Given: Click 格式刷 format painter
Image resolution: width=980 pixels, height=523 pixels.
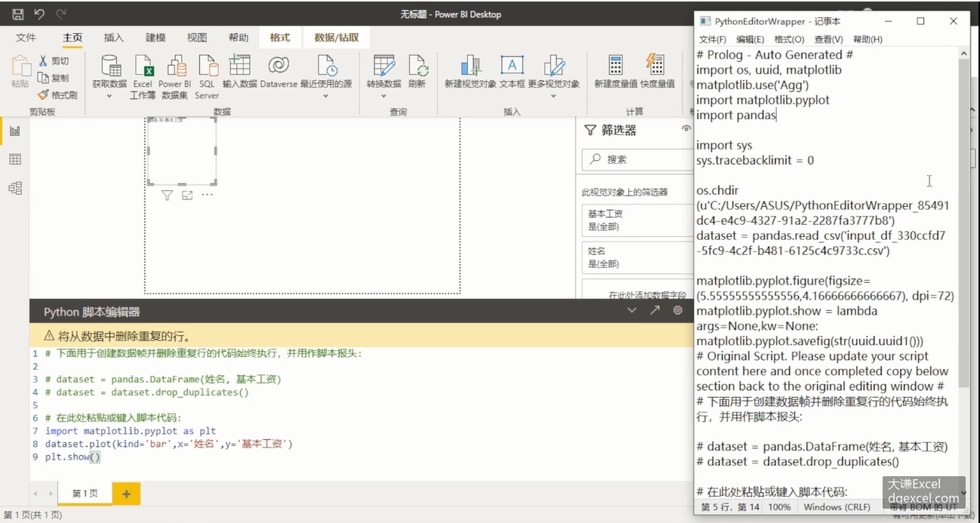Looking at the screenshot, I should pos(58,95).
